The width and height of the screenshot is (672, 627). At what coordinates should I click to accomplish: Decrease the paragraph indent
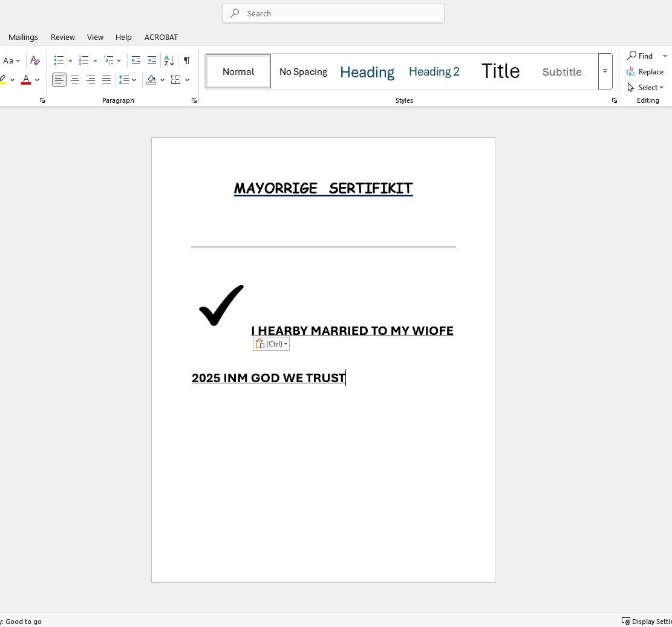click(x=136, y=60)
